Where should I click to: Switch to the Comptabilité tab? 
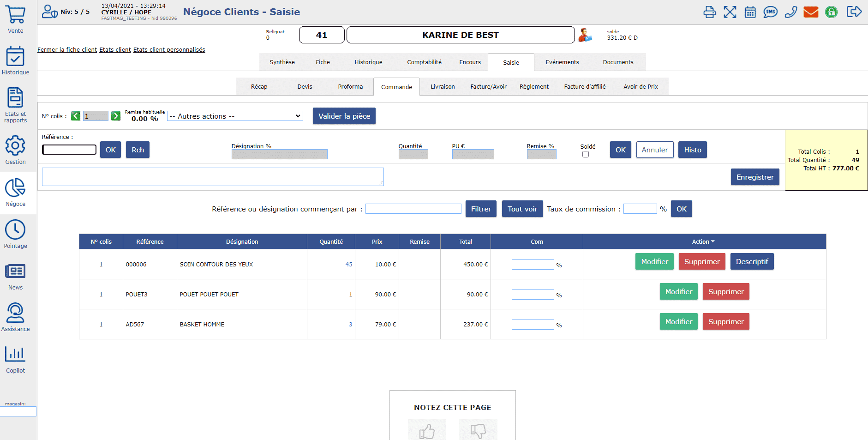[424, 62]
